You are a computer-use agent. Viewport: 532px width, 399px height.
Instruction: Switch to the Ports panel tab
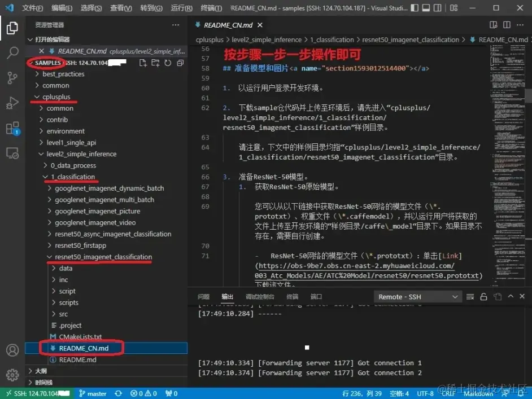coord(316,297)
